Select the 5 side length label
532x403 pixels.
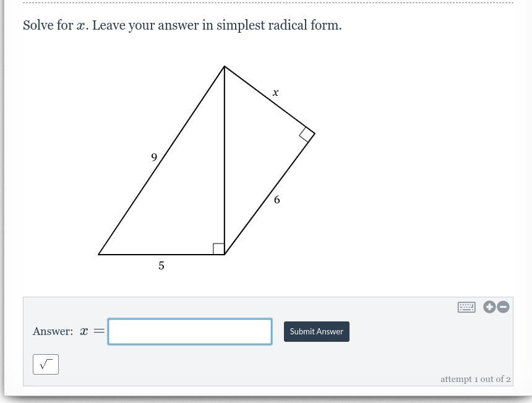(161, 265)
